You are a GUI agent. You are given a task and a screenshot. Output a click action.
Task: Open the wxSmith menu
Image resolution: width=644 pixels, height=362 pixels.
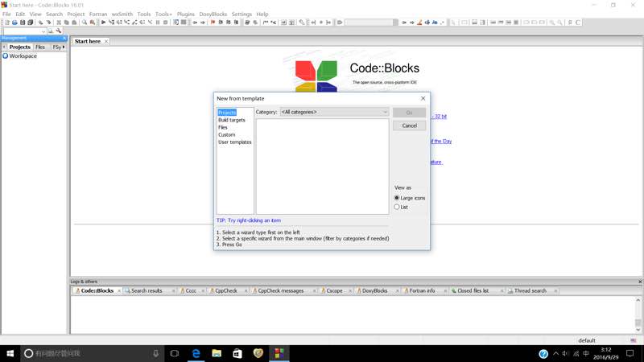(122, 14)
